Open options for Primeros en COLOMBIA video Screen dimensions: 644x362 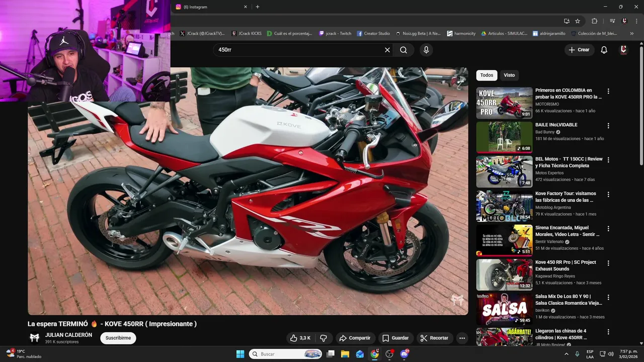[608, 92]
